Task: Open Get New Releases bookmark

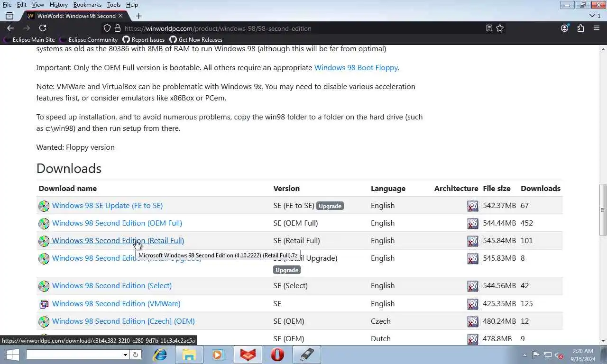Action: click(196, 40)
